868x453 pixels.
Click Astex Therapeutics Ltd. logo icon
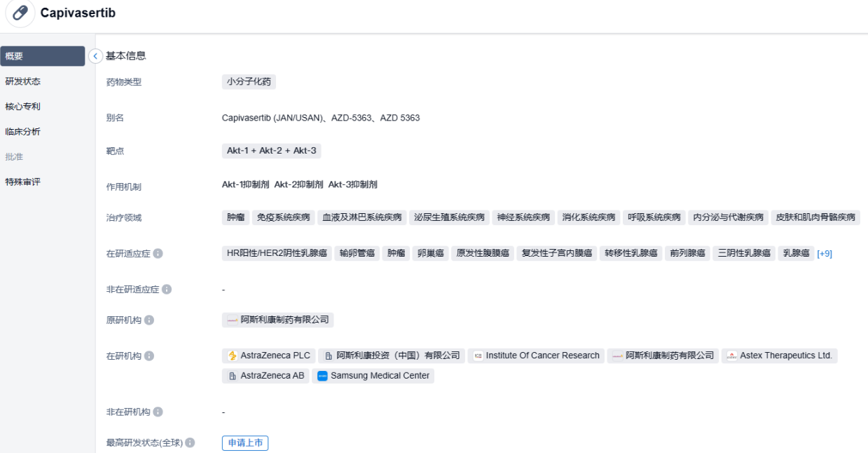(732, 356)
